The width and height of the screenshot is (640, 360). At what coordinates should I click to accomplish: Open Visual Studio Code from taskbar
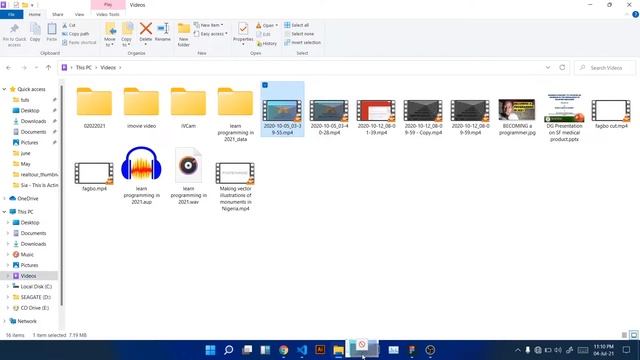click(x=302, y=350)
